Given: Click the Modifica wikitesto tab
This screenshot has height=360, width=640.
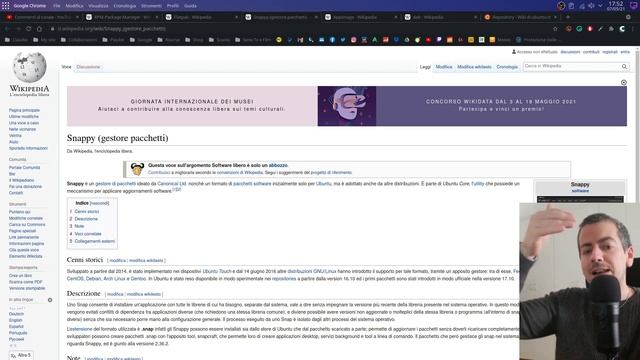Looking at the screenshot, I should (474, 67).
